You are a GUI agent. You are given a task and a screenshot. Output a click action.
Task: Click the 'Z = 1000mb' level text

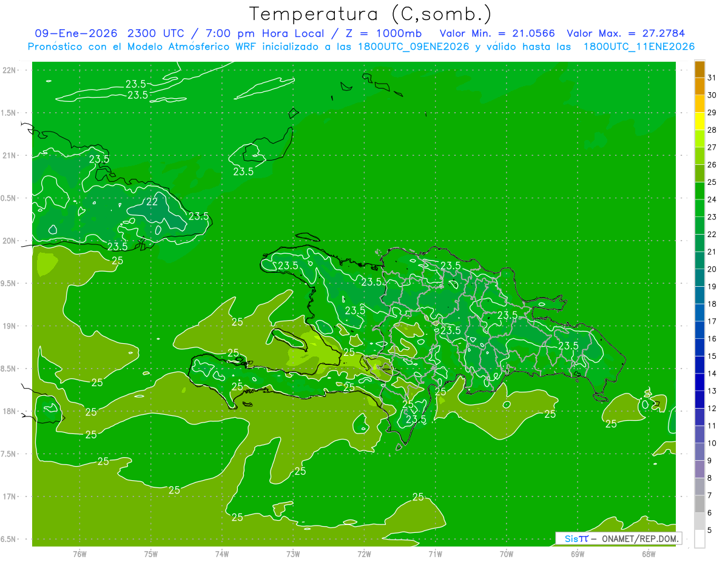383,33
